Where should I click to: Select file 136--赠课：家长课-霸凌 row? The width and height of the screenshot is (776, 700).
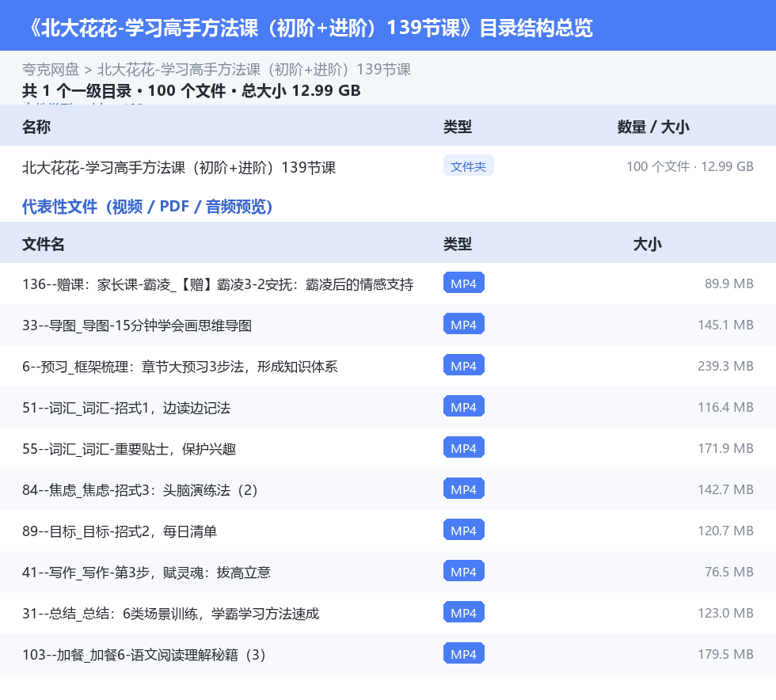pos(388,283)
